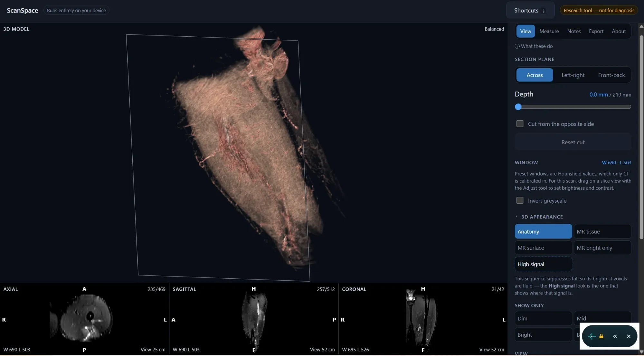This screenshot has height=356, width=644.
Task: Show only Bright voxels
Action: 543,335
